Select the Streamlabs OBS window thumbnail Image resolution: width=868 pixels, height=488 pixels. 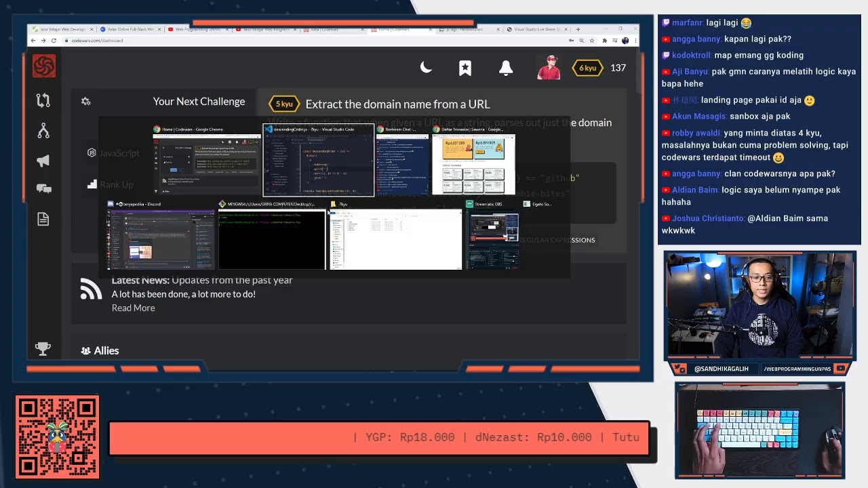click(493, 235)
